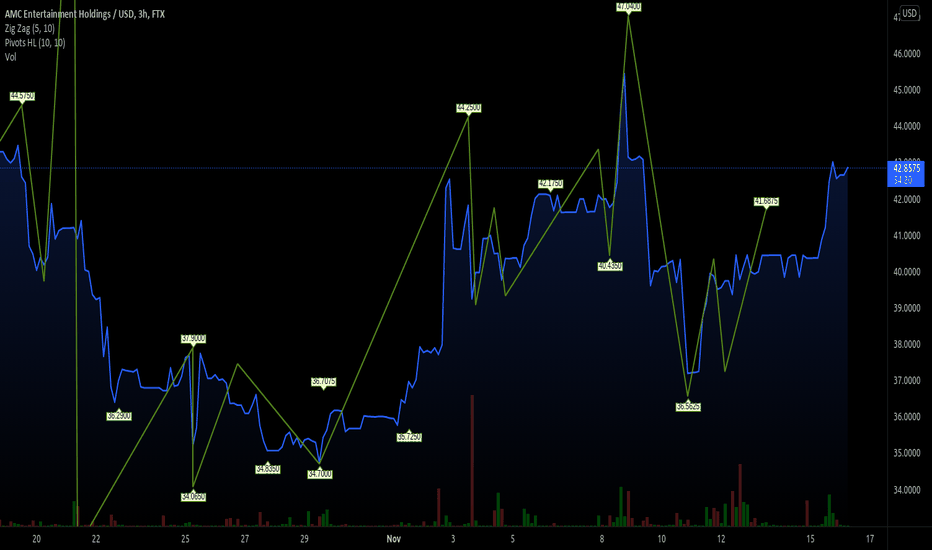Click date 12 on the time axis
This screenshot has width=932, height=550.
click(721, 539)
